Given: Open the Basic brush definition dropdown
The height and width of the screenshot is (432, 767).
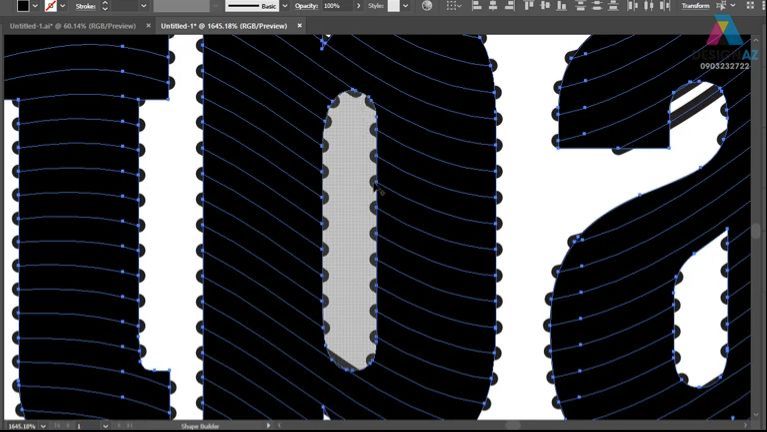Looking at the screenshot, I should click(284, 6).
